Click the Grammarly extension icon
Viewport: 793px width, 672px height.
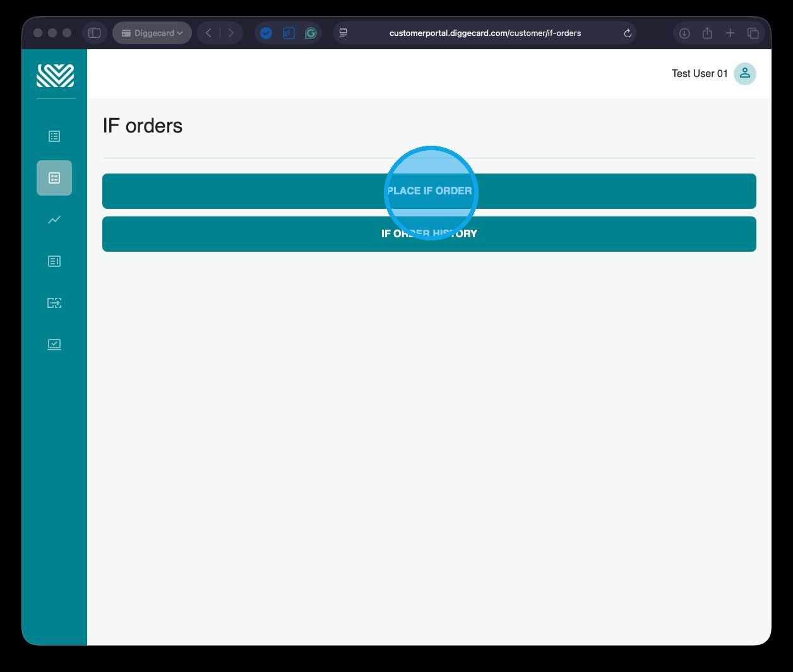tap(311, 33)
